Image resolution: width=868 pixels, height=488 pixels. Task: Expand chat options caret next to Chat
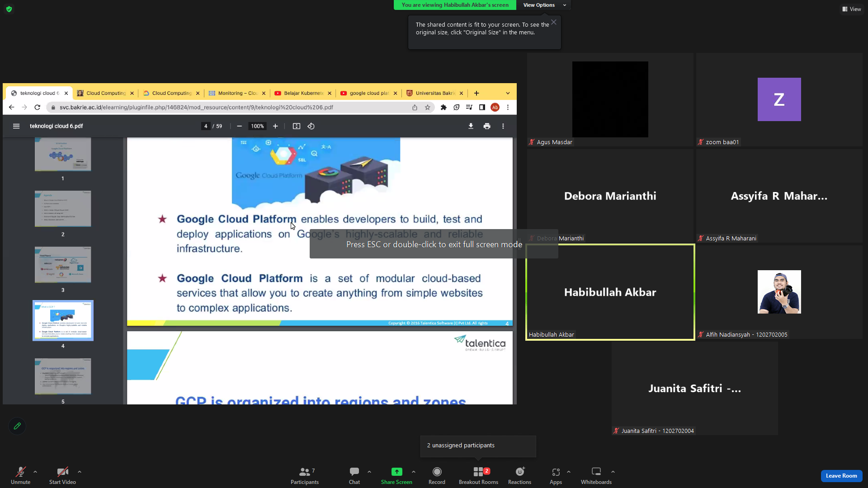tap(369, 472)
